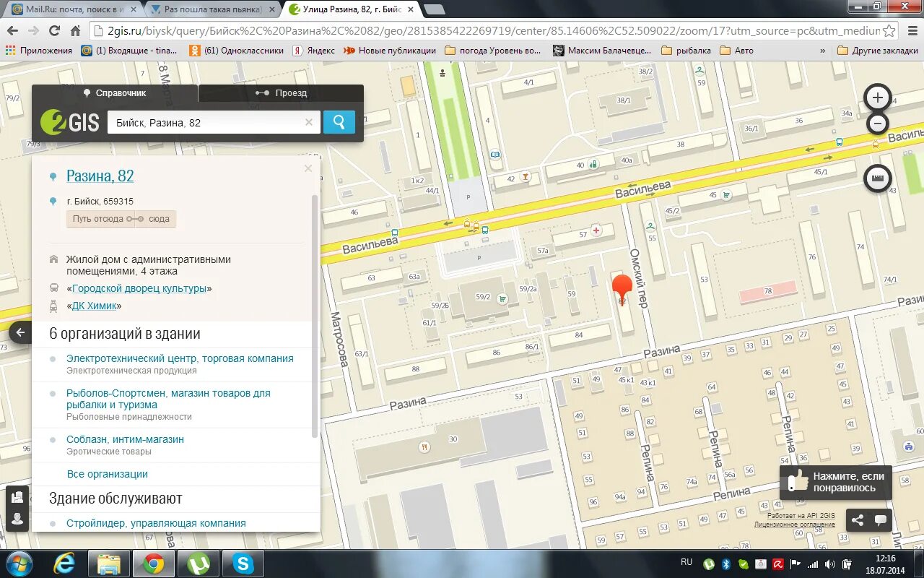Open the user profile icon in the left sidebar
Screen dimensions: 924x578
click(17, 519)
